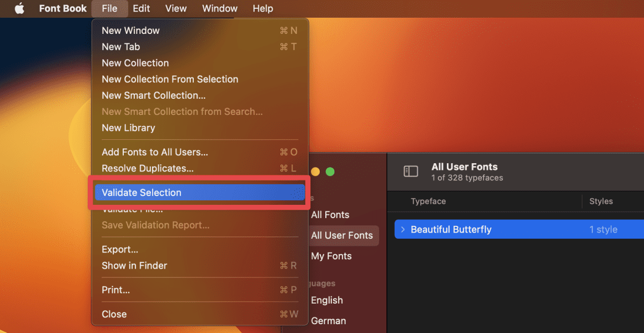
Task: Select the Beautiful Butterfly font row
Action: click(472, 229)
